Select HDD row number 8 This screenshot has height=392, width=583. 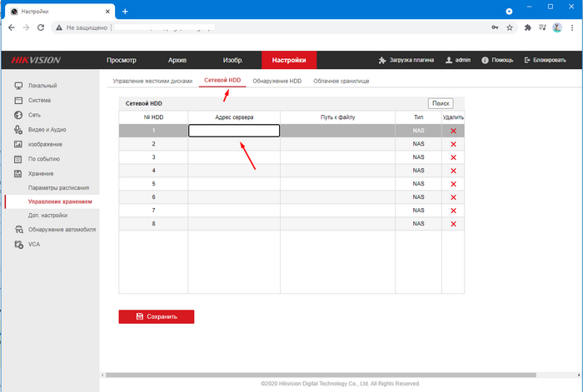(153, 224)
